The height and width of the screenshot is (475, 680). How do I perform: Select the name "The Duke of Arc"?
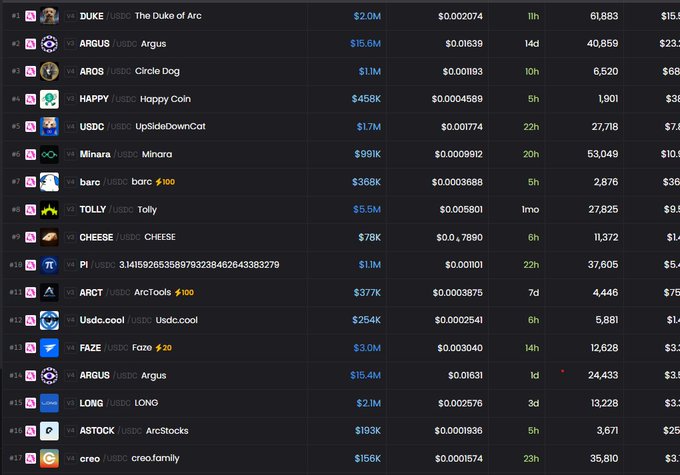click(x=168, y=16)
